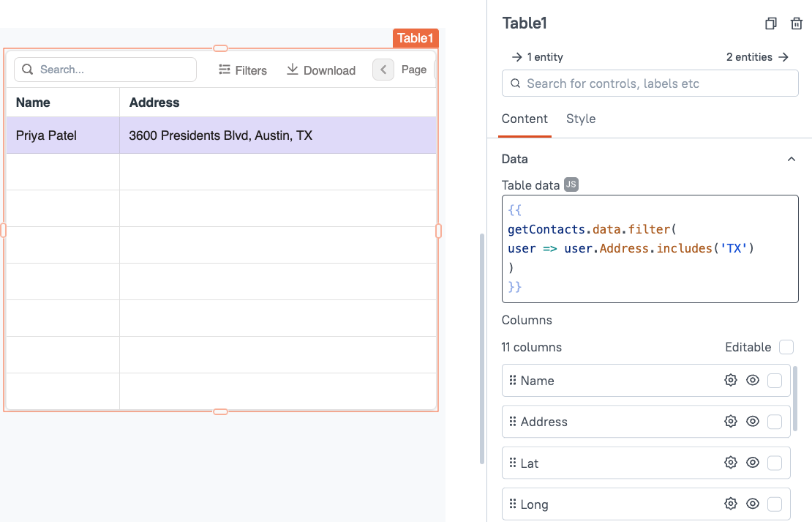Open Filters in the table toolbar
Image resolution: width=812 pixels, height=522 pixels.
coord(242,70)
